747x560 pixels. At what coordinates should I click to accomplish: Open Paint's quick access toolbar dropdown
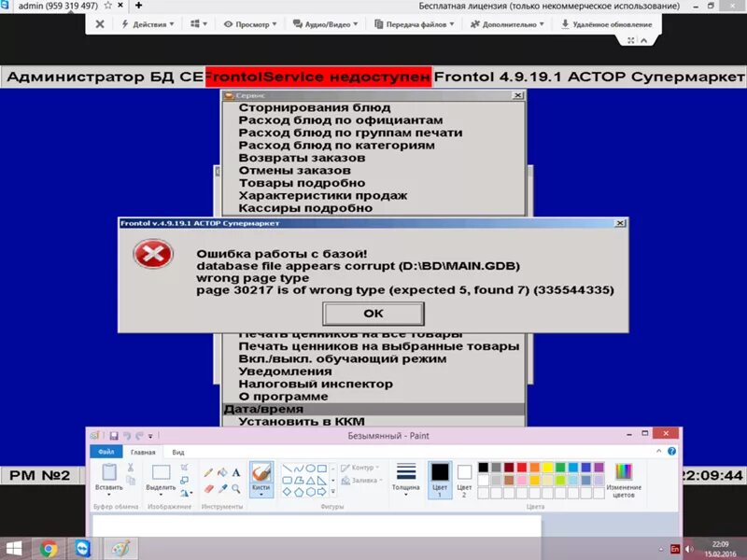coord(150,436)
